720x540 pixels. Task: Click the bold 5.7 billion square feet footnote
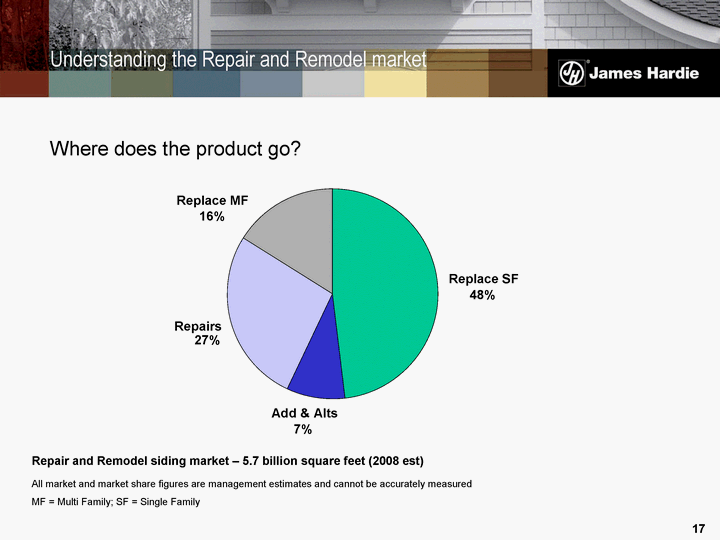click(228, 461)
